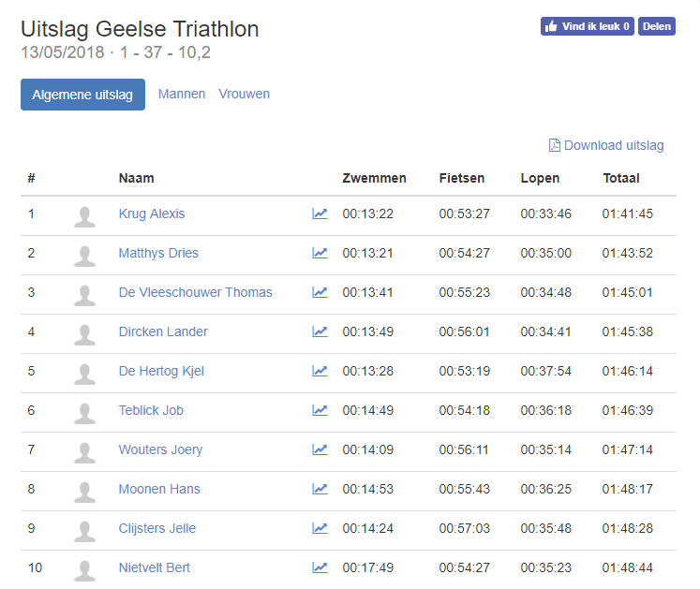Click the Zwemmen column header
700x589 pixels.
374,178
